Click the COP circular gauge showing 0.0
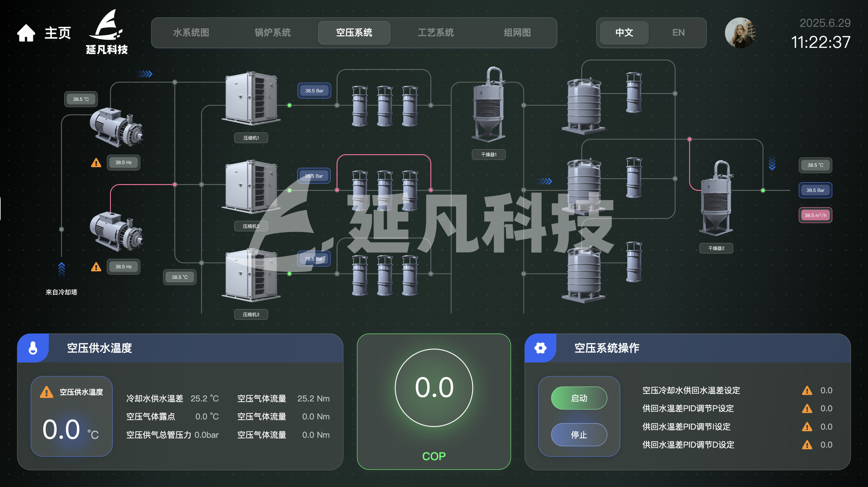Viewport: 868px width, 487px height. (x=434, y=387)
